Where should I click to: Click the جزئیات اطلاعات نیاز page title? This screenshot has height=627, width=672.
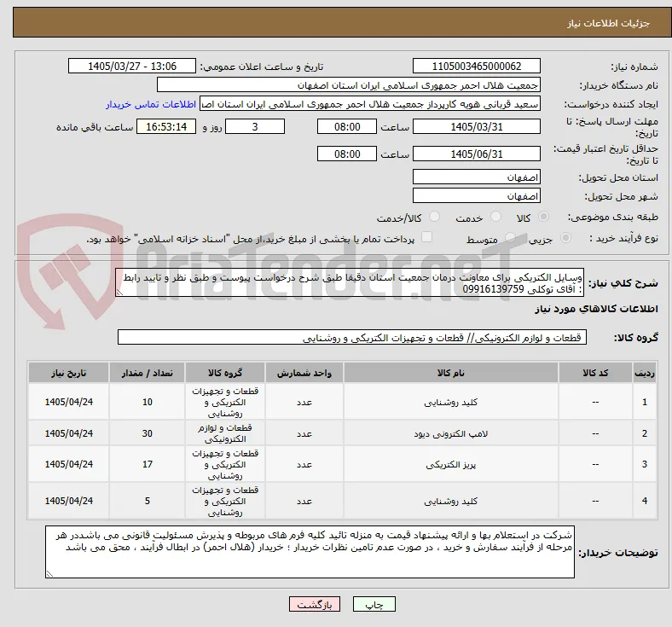(x=609, y=23)
